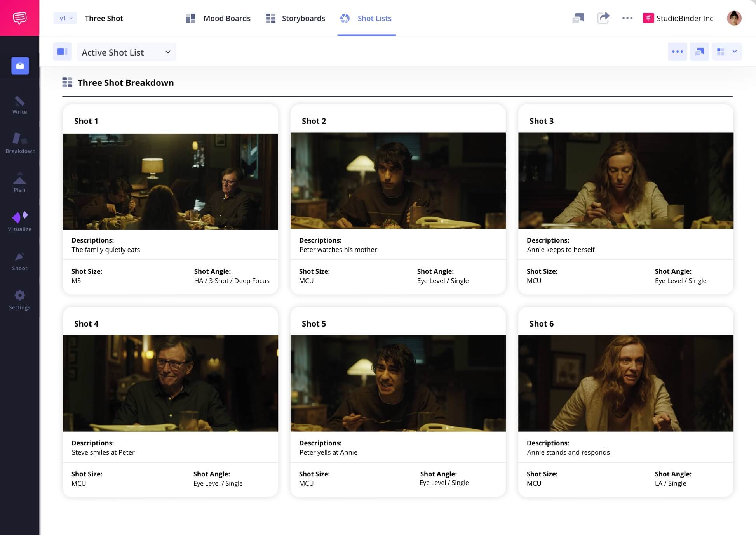Click the user profile avatar
756x535 pixels.
[734, 18]
